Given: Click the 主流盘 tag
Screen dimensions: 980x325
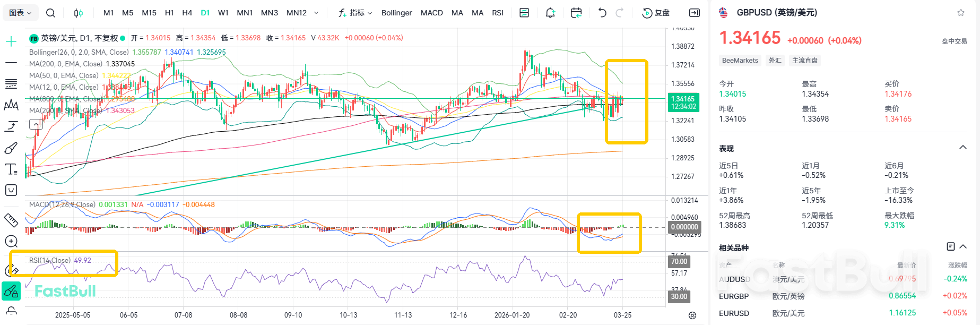Looking at the screenshot, I should point(805,61).
